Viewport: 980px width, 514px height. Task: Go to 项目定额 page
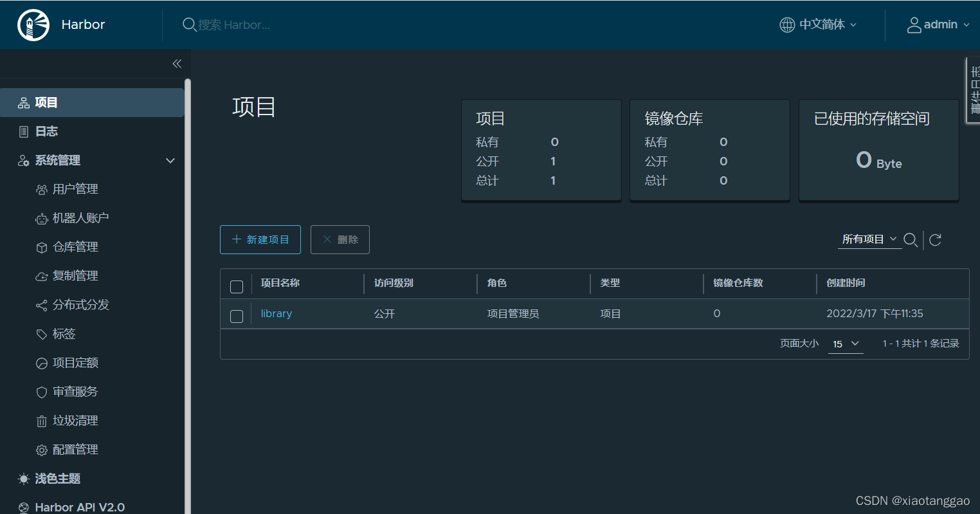click(75, 363)
